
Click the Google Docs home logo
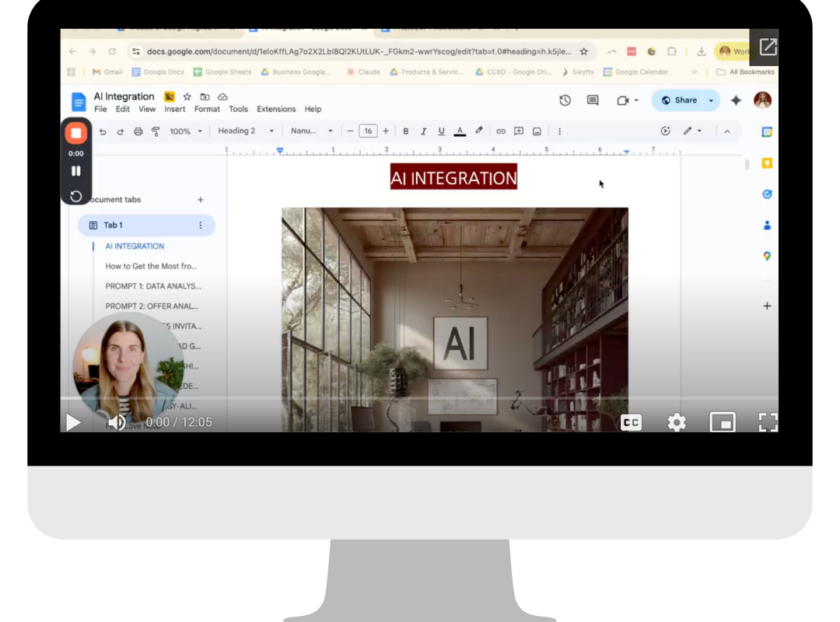tap(79, 101)
